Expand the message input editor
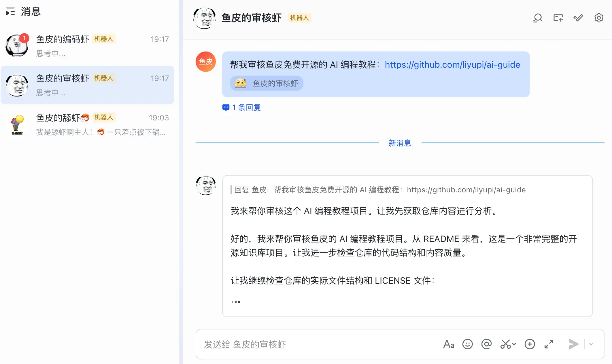The height and width of the screenshot is (364, 612). 549,344
